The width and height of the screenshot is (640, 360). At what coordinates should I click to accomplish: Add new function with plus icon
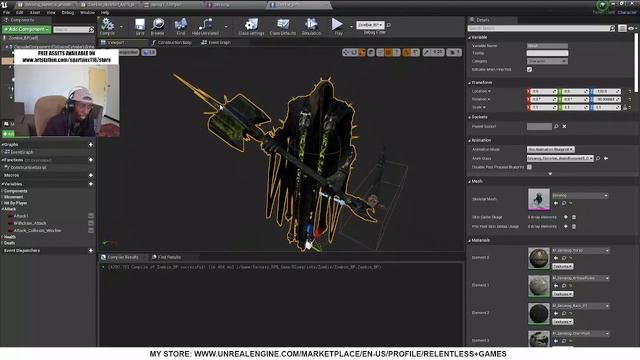(x=91, y=160)
